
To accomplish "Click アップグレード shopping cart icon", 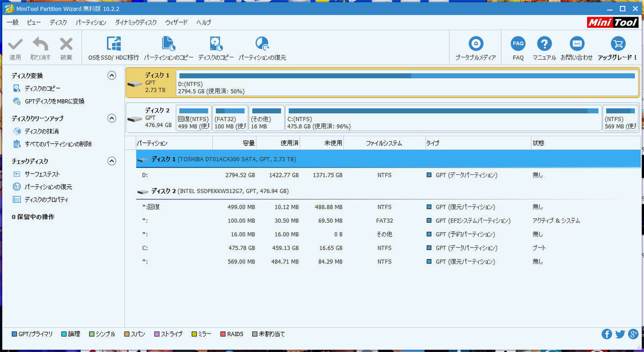I will [x=618, y=44].
